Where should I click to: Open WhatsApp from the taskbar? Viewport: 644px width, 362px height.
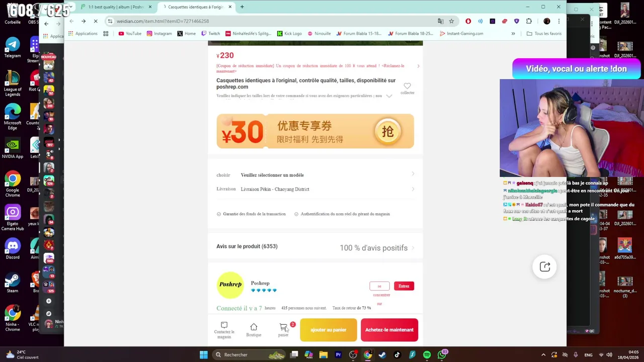(442, 355)
